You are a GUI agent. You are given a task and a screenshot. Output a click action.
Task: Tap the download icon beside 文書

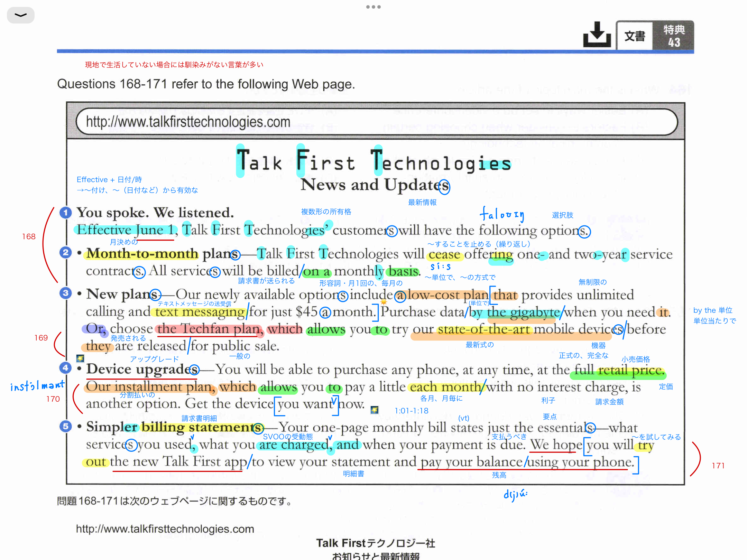click(597, 35)
